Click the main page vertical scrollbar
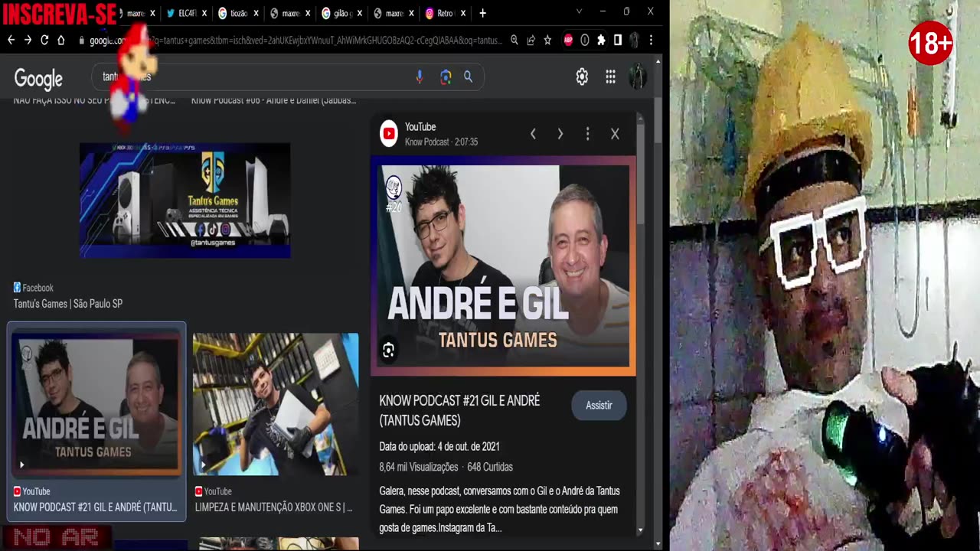 pos(658,119)
